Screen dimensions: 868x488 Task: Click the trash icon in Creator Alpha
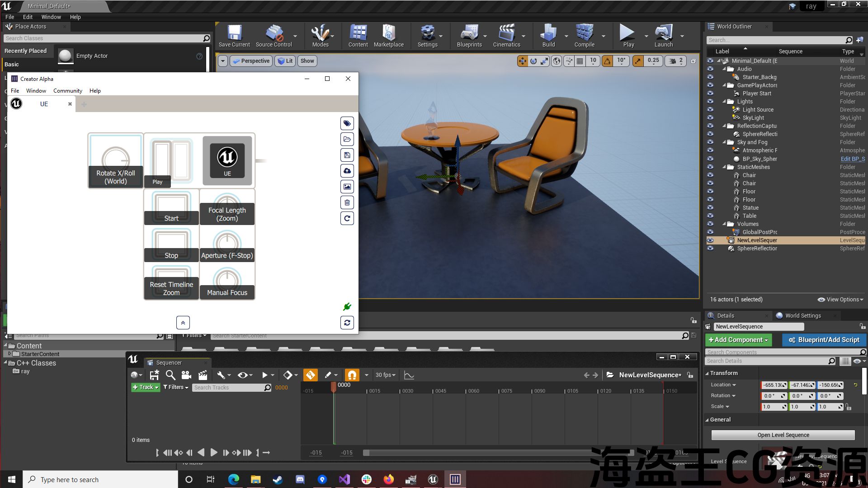click(x=347, y=203)
